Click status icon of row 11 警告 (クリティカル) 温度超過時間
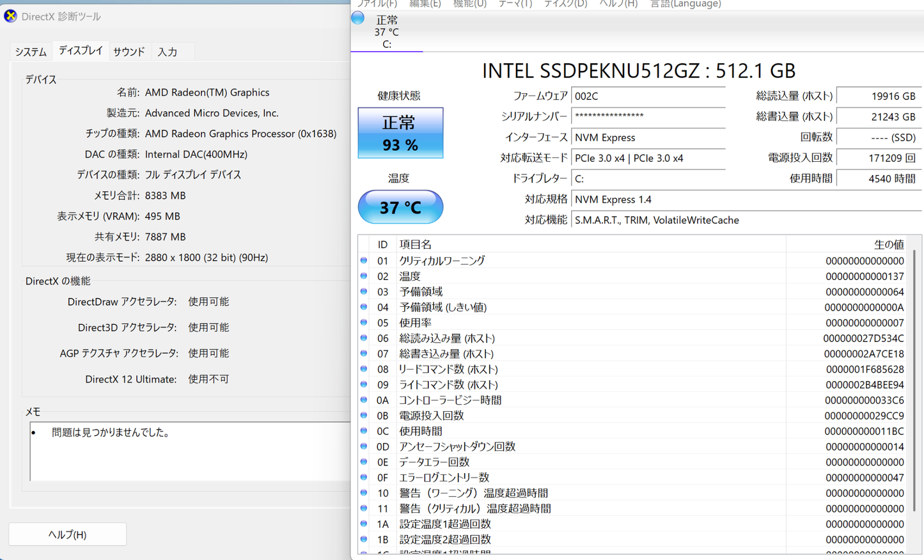Image resolution: width=924 pixels, height=560 pixels. pos(364,508)
